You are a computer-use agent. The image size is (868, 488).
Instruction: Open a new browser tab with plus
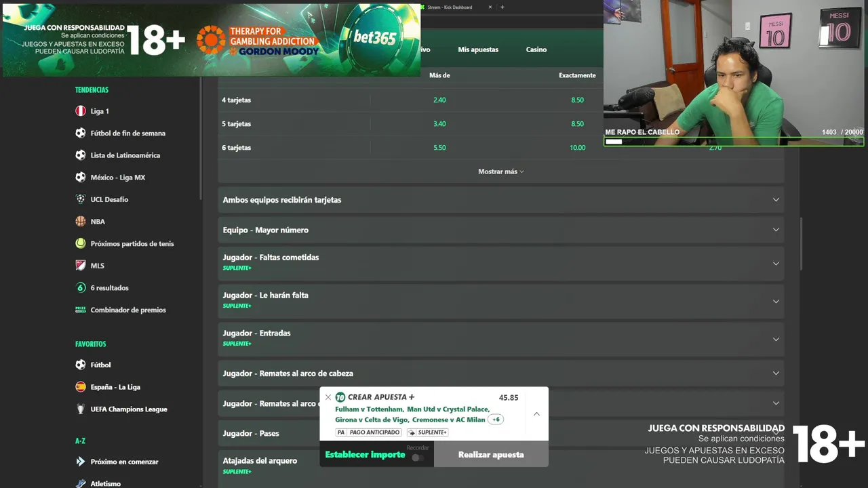point(502,7)
